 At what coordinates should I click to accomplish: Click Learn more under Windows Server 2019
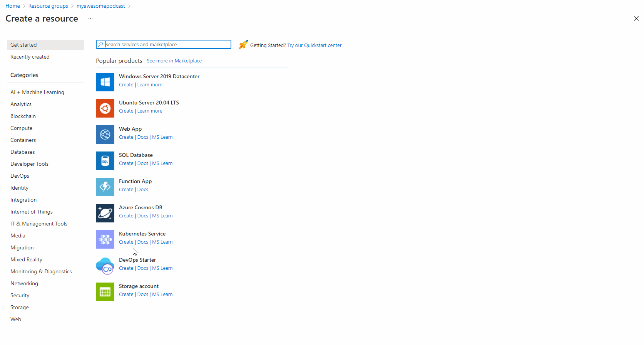150,85
